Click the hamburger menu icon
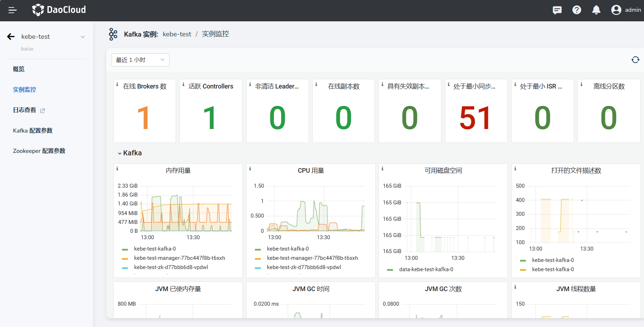 coord(12,10)
